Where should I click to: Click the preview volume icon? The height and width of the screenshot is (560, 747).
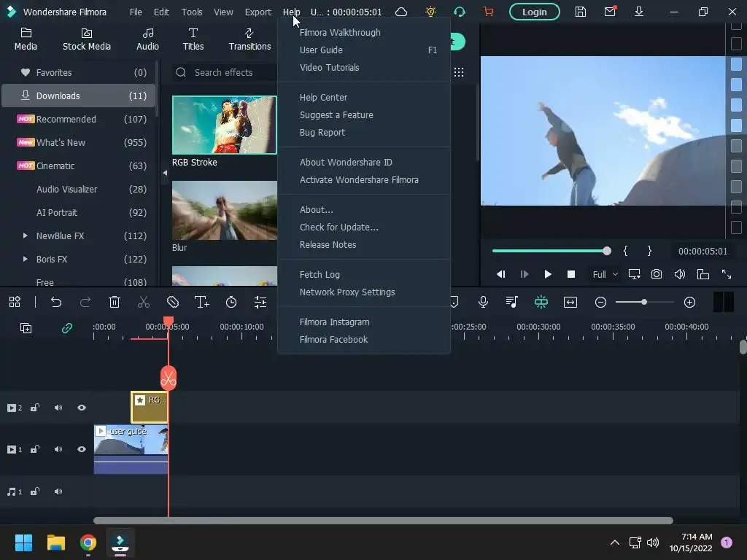point(680,274)
